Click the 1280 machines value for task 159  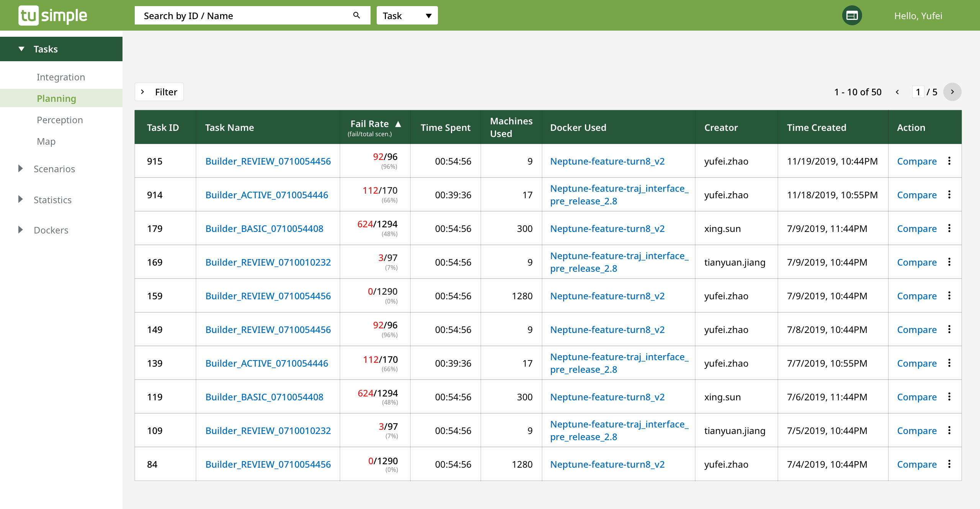522,296
